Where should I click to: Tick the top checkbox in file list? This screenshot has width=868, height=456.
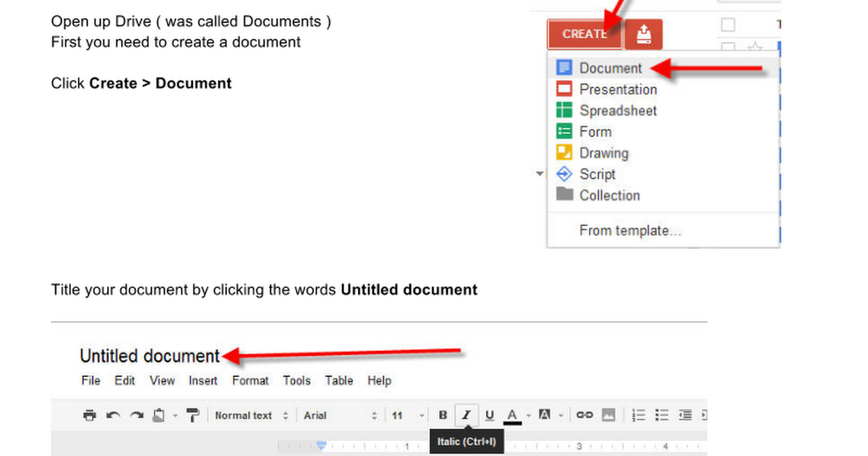click(728, 25)
